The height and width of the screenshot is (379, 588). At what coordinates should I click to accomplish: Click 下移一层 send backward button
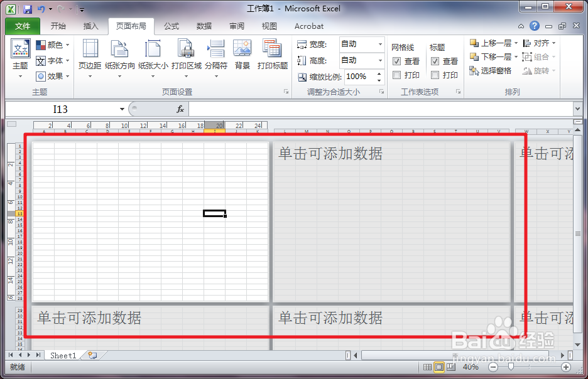pyautogui.click(x=491, y=57)
